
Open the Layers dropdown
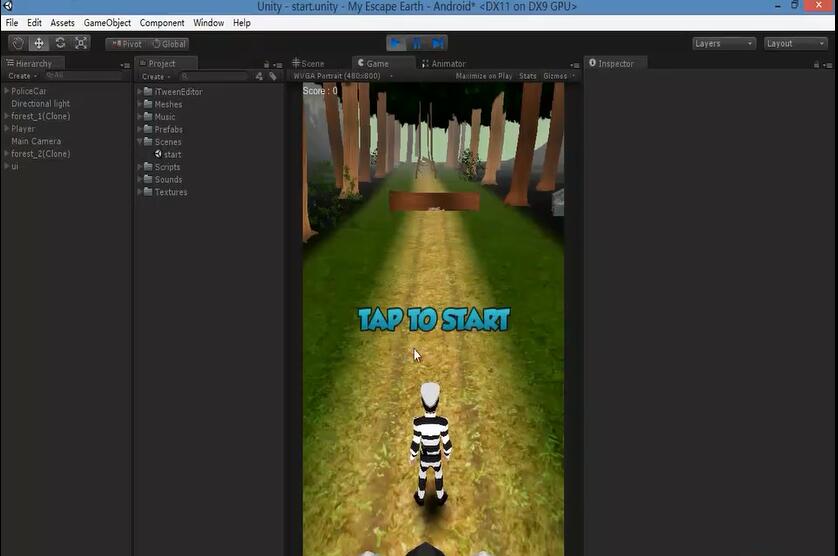(724, 43)
